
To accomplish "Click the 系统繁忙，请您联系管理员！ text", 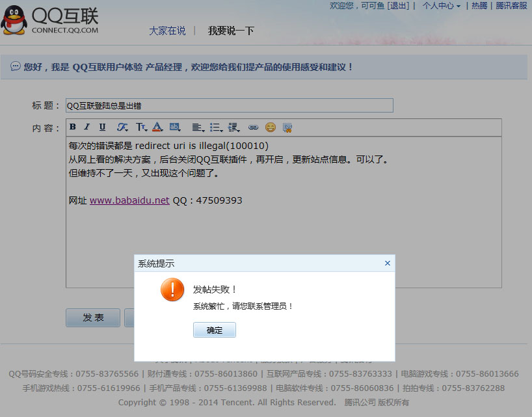I will 243,306.
